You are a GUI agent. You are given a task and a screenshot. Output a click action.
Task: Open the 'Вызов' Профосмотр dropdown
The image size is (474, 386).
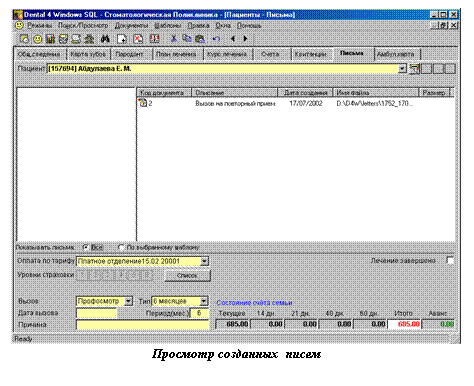point(128,301)
